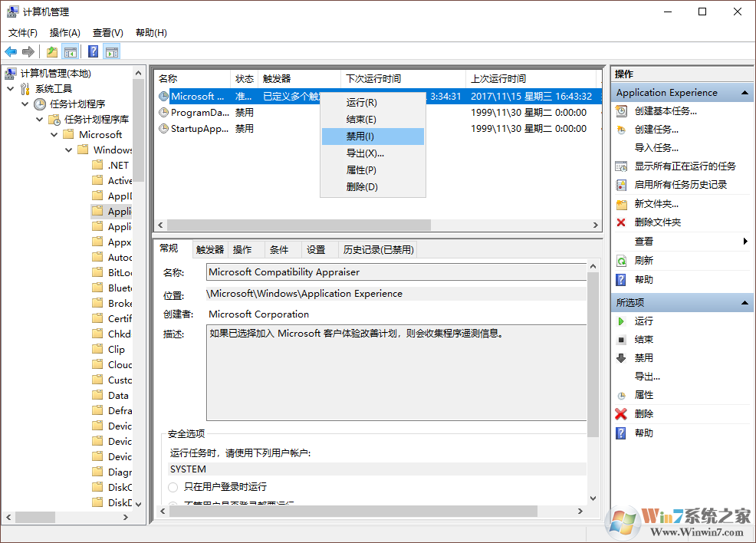This screenshot has width=756, height=543.
Task: Click the Export list toolbar icon
Action: 51,51
